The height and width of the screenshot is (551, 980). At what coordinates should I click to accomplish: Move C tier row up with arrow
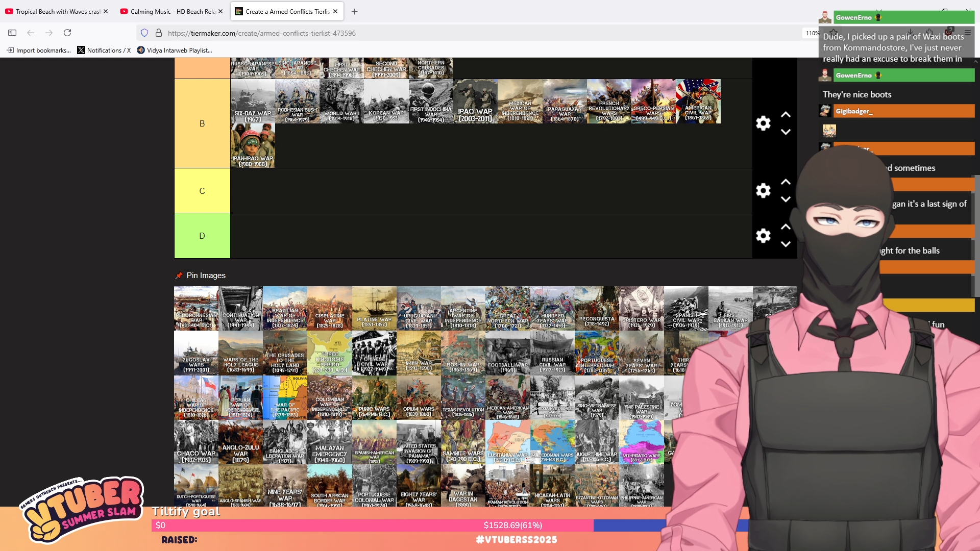pyautogui.click(x=786, y=182)
